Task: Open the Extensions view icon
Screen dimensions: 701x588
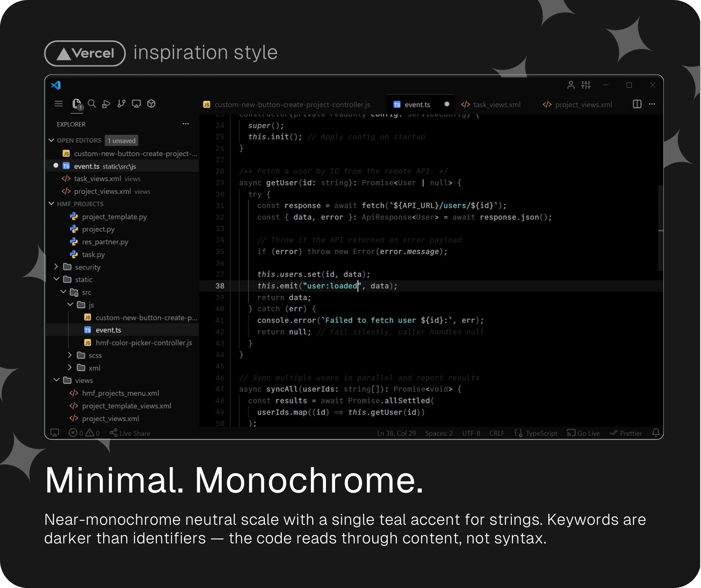Action: [151, 104]
